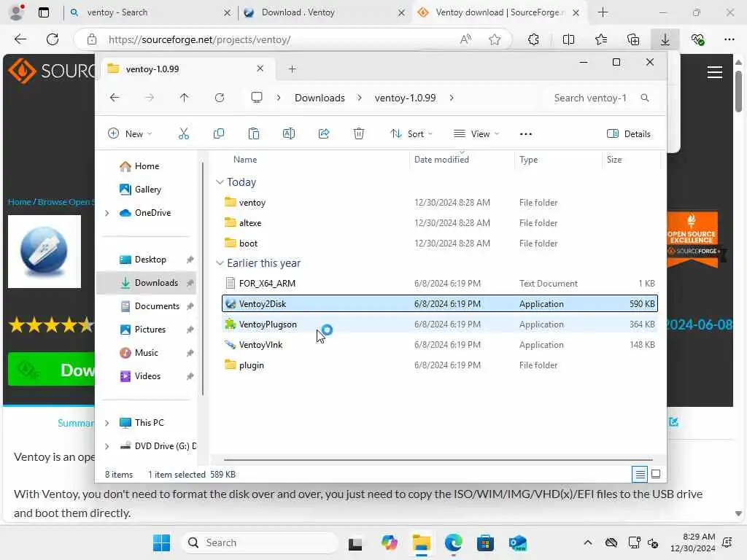Sort by the Size column header
Image resolution: width=747 pixels, height=560 pixels.
(614, 160)
